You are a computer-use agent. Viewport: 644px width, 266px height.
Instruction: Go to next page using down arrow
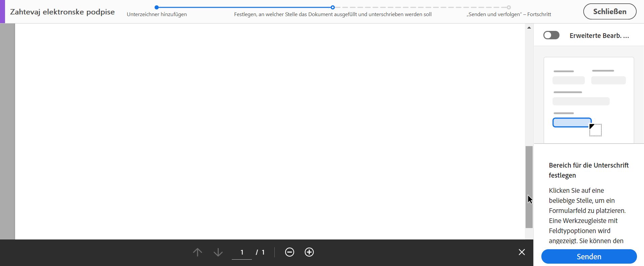(218, 252)
